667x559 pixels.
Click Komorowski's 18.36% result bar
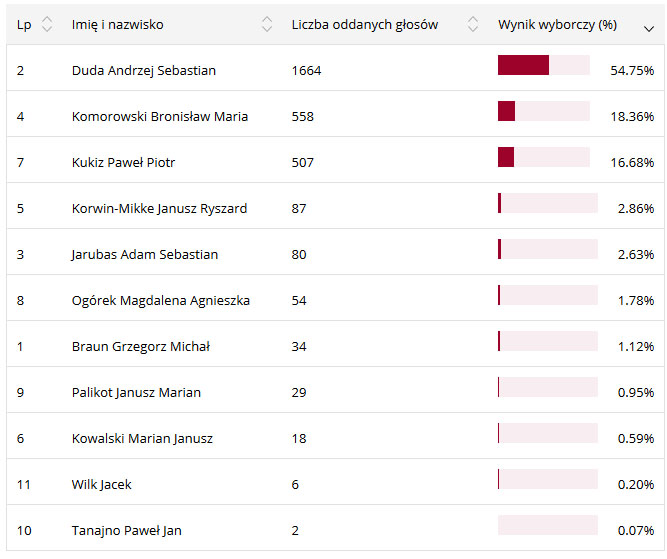(x=543, y=111)
